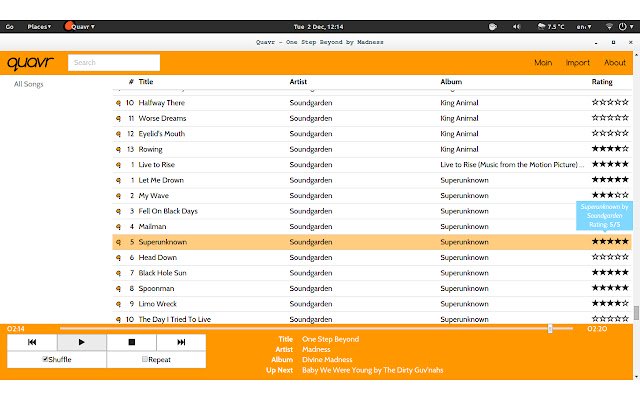Select the song Black Hole Sun
The width and height of the screenshot is (640, 400).
[x=162, y=273]
